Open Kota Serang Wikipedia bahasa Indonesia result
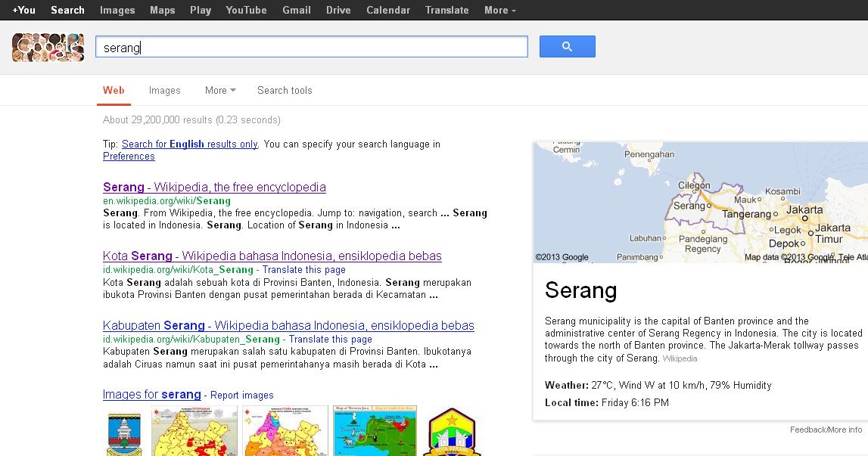The width and height of the screenshot is (868, 456). pyautogui.click(x=272, y=256)
